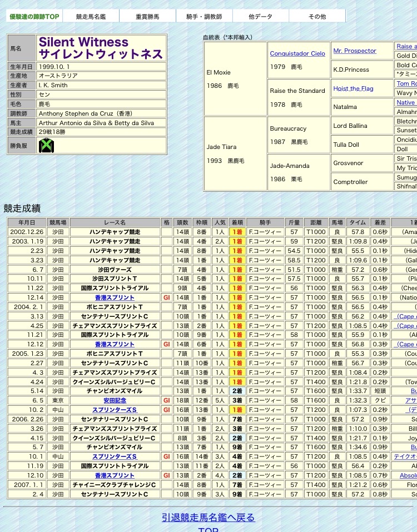The height and width of the screenshot is (532, 417).
Task: Click the 1着 cell of 2002.12.26 race
Action: [x=237, y=232]
